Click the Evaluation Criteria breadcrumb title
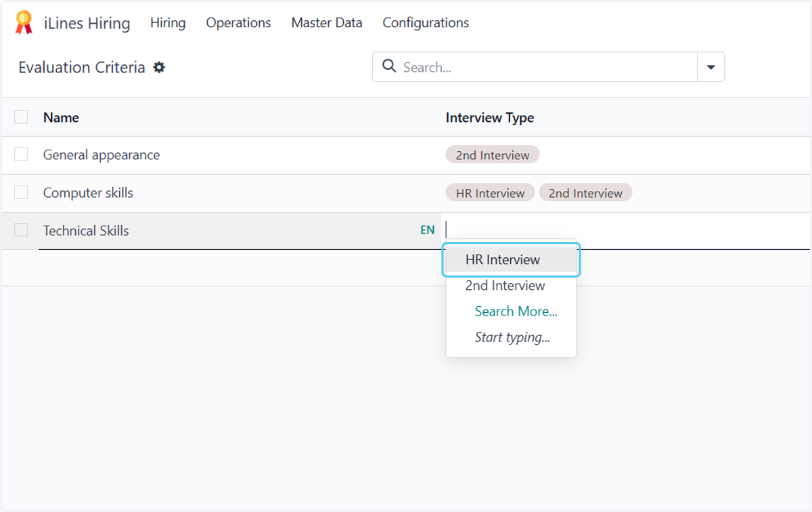The image size is (812, 512). (81, 67)
